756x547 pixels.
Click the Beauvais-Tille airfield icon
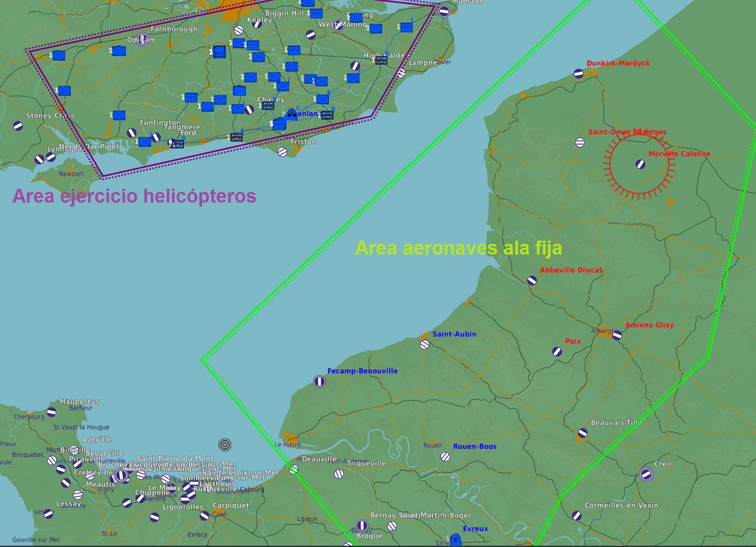582,433
